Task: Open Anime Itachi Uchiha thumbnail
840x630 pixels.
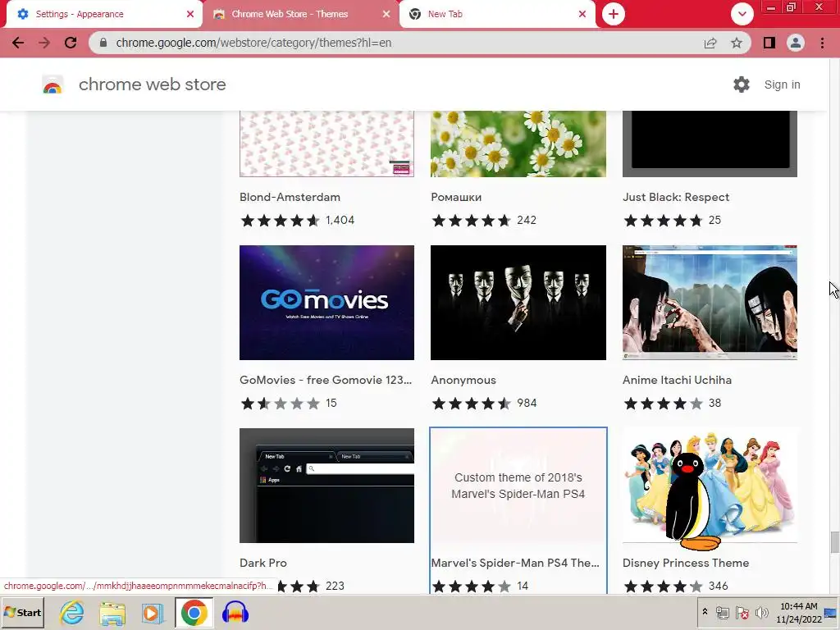Action: 710,303
